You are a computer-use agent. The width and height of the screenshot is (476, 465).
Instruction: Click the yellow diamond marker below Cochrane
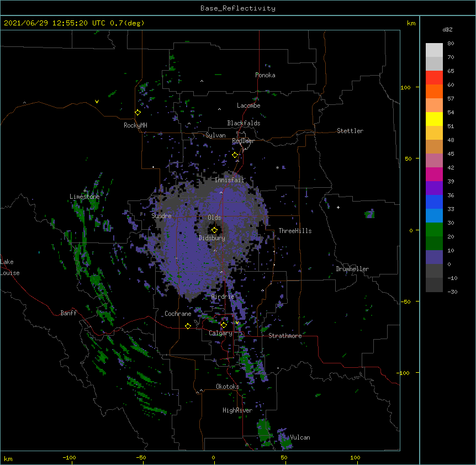click(188, 326)
